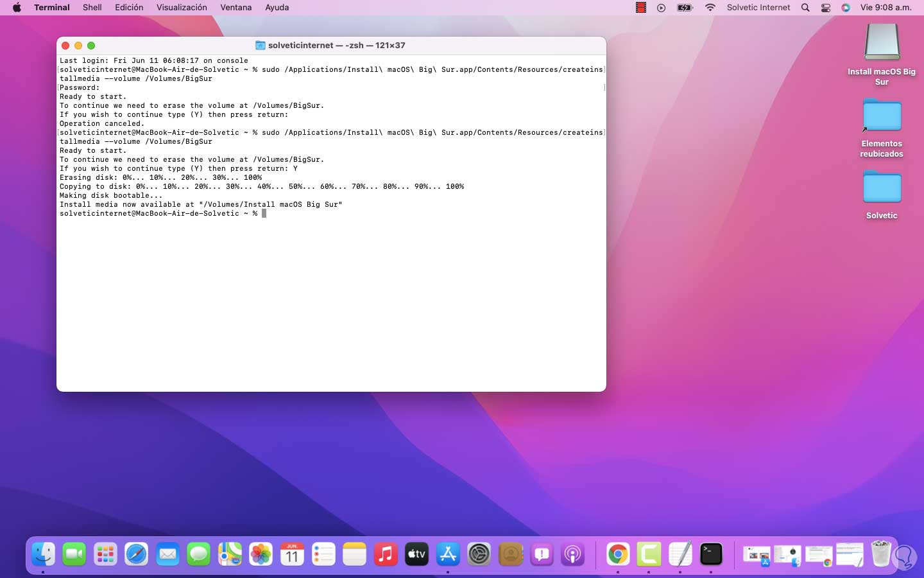Open the Install macOS Big Sur drive

pyautogui.click(x=882, y=44)
